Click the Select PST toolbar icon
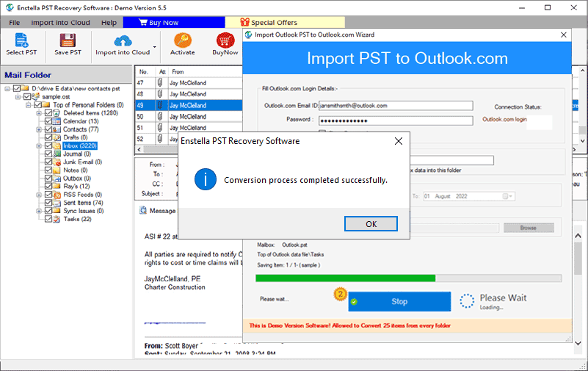Viewport: 588px width, 371px height. point(21,40)
